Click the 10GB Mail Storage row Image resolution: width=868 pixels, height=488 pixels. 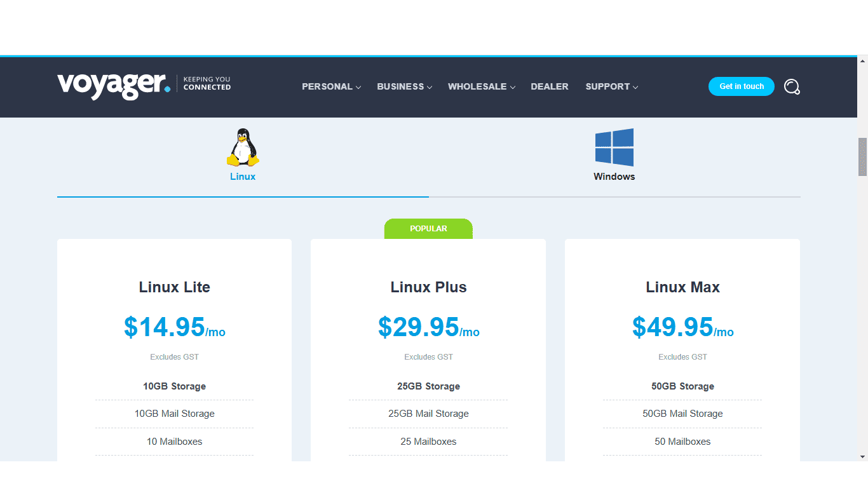point(175,414)
